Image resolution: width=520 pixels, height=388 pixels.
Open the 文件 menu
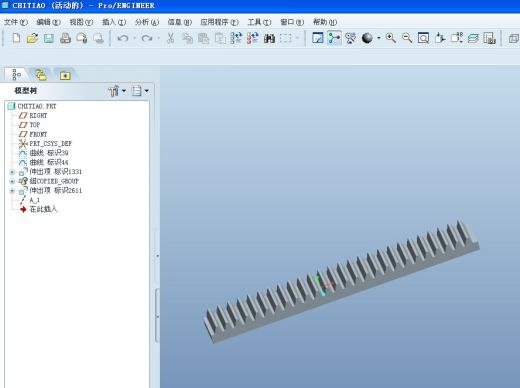click(15, 22)
